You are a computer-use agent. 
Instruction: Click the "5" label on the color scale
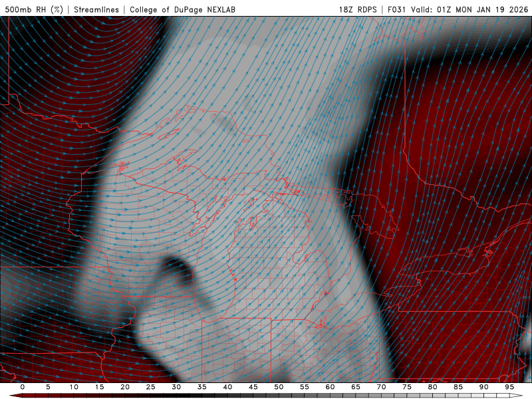48,387
